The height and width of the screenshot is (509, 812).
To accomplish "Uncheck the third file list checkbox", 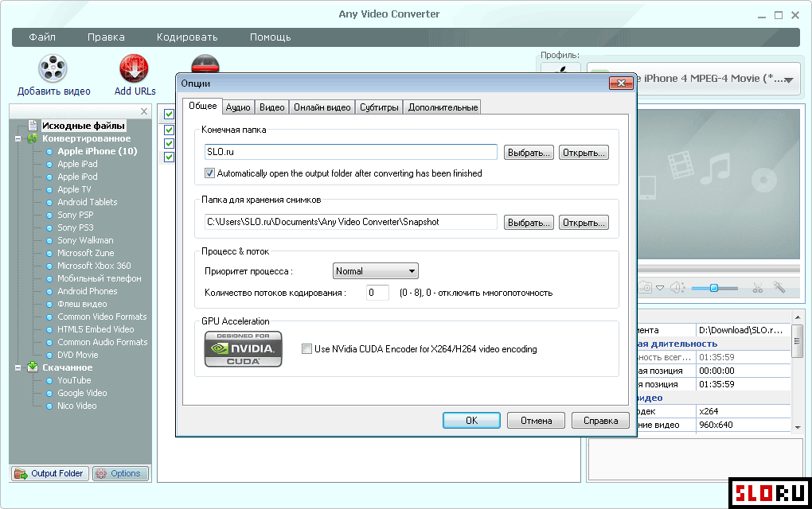I will tap(169, 143).
